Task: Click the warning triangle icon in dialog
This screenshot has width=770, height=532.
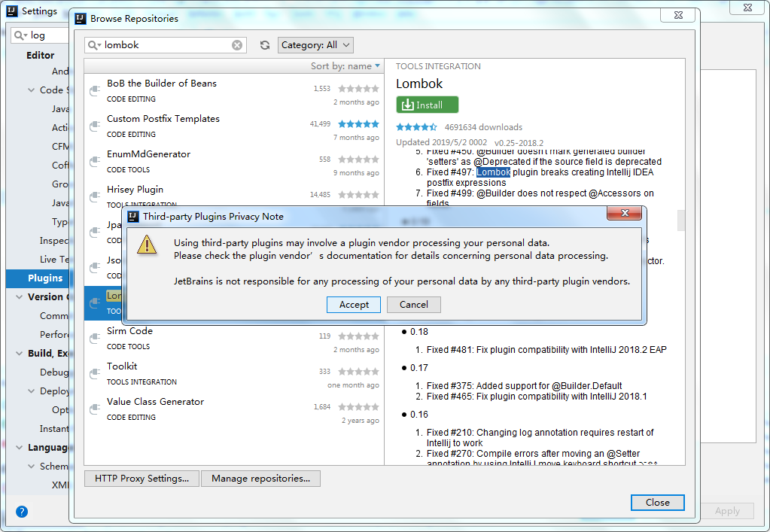Action: 147,244
